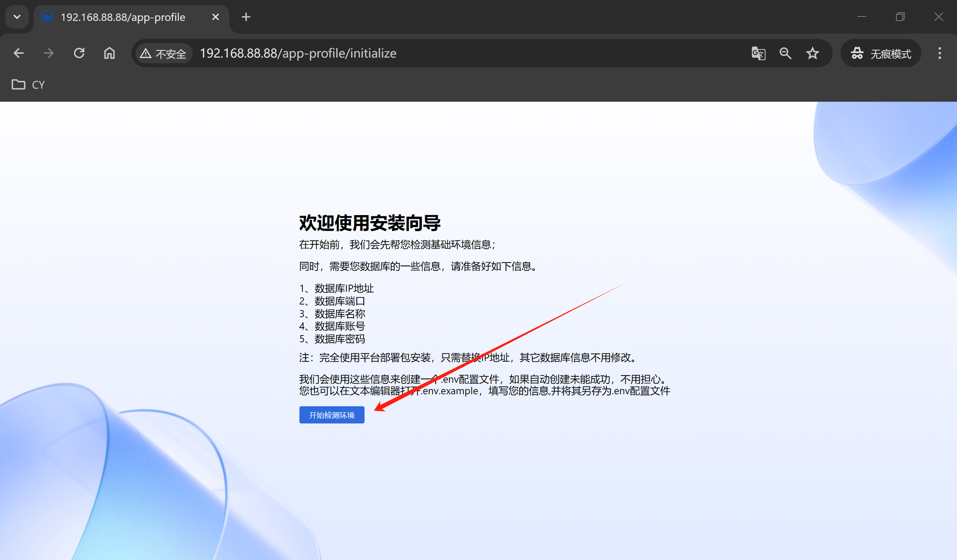
Task: Click the blue 开始检测环境 button
Action: tap(332, 415)
